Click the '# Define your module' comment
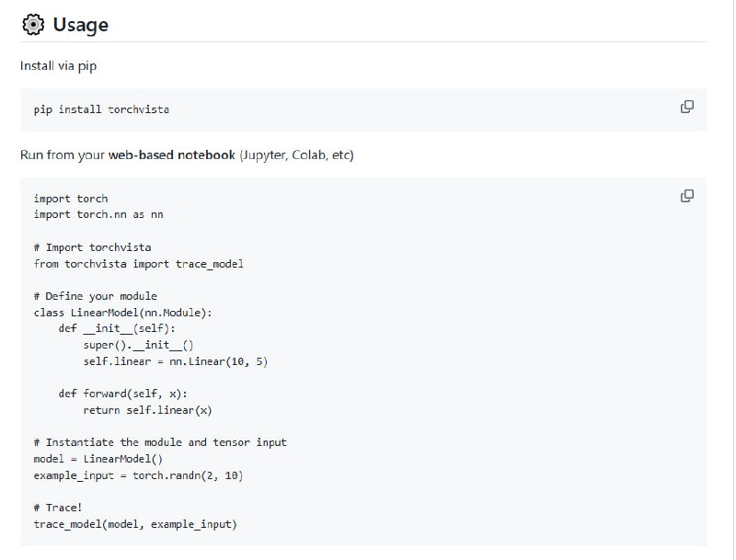The width and height of the screenshot is (736, 560). click(95, 296)
